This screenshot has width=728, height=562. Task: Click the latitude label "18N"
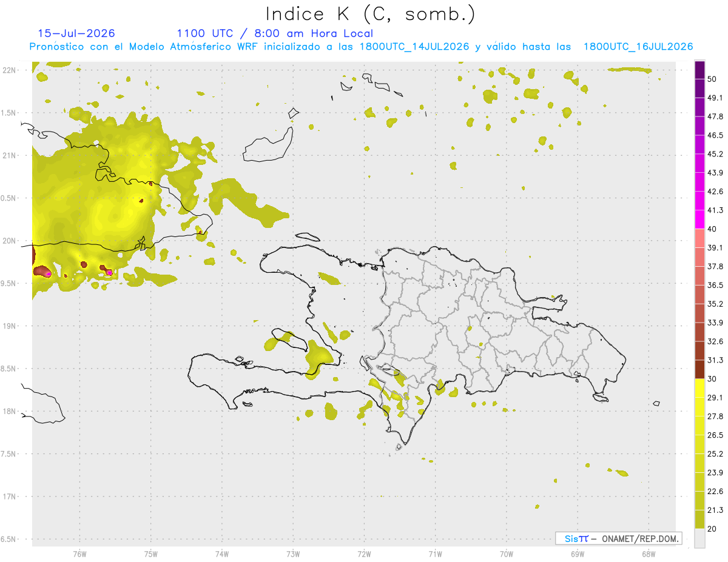tap(9, 411)
